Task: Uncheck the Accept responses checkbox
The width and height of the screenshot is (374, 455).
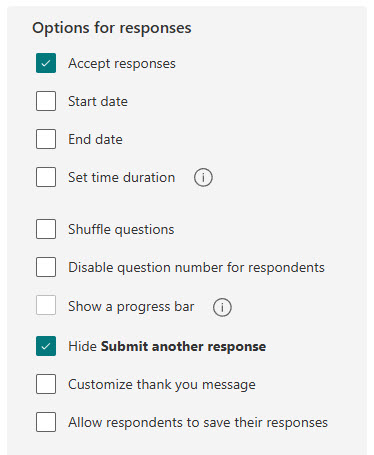Action: point(46,63)
